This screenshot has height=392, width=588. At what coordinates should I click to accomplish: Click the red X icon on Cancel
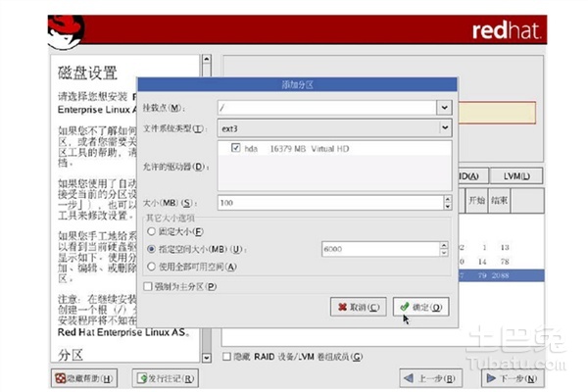click(x=342, y=307)
